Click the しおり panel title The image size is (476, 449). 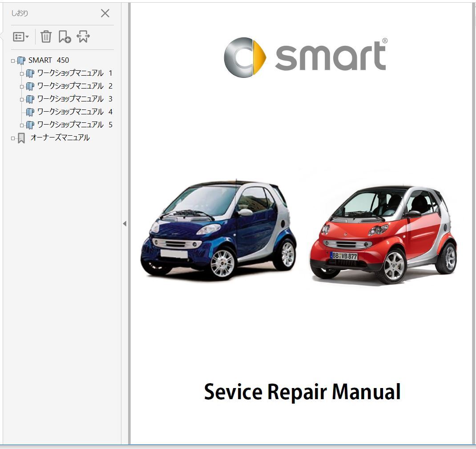coord(20,13)
